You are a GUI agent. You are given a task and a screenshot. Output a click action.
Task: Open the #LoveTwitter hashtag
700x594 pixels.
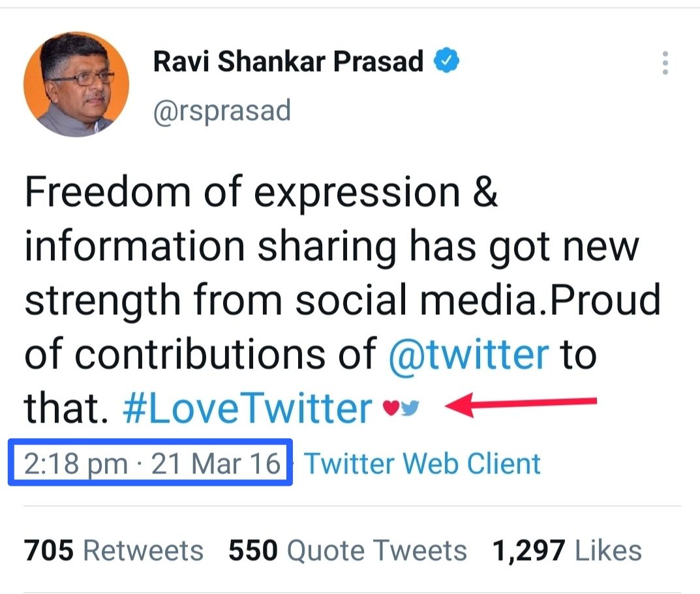pos(247,408)
